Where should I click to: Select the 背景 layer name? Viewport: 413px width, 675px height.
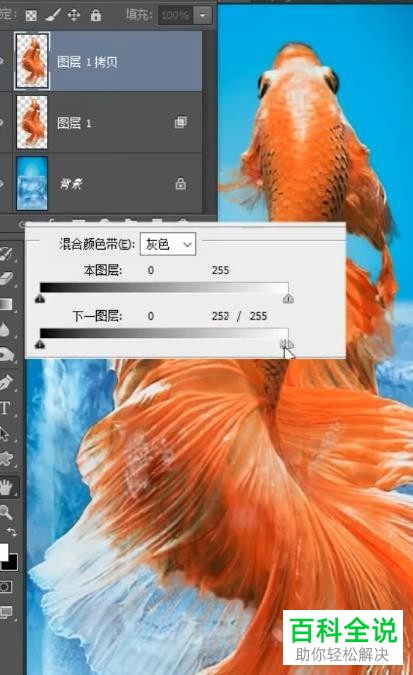(x=71, y=185)
